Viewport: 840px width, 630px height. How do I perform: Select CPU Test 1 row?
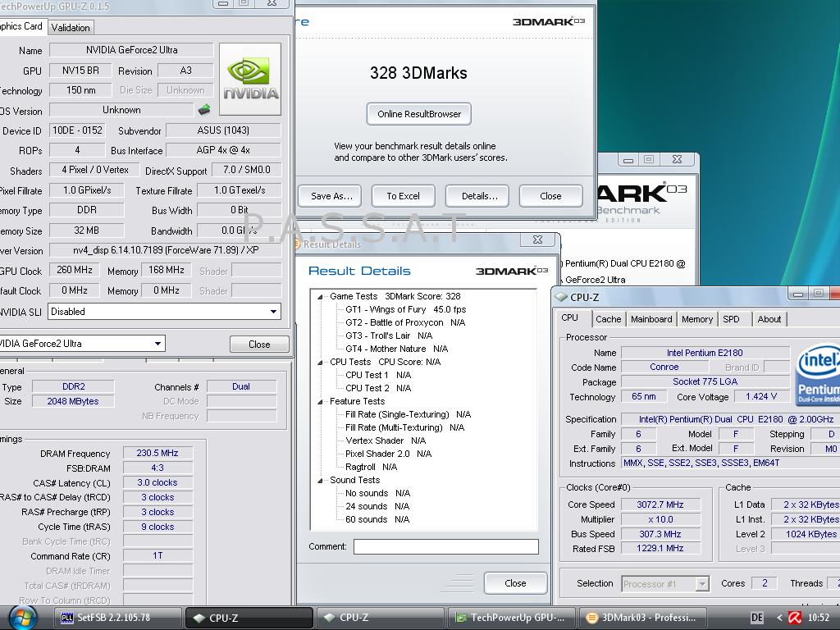[378, 376]
